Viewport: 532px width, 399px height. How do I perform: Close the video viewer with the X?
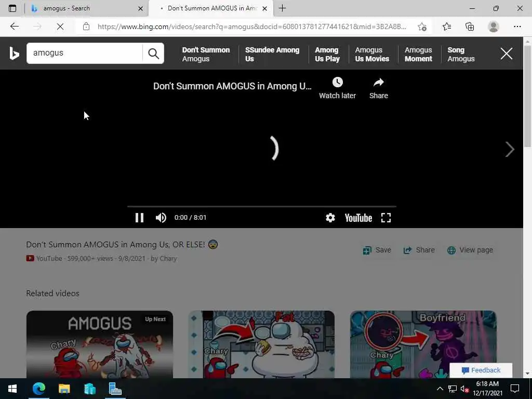click(506, 54)
